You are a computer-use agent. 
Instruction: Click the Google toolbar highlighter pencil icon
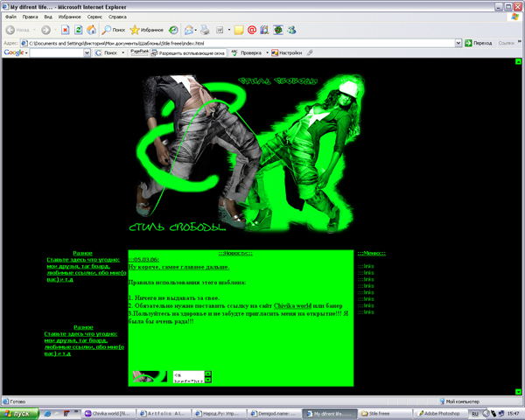coord(310,52)
